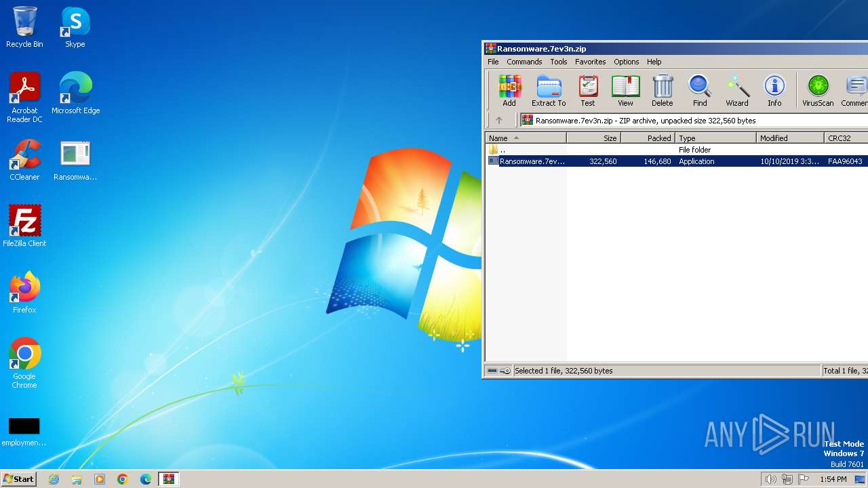Open the Tools menu
Image resolution: width=868 pixels, height=488 pixels.
coord(559,62)
